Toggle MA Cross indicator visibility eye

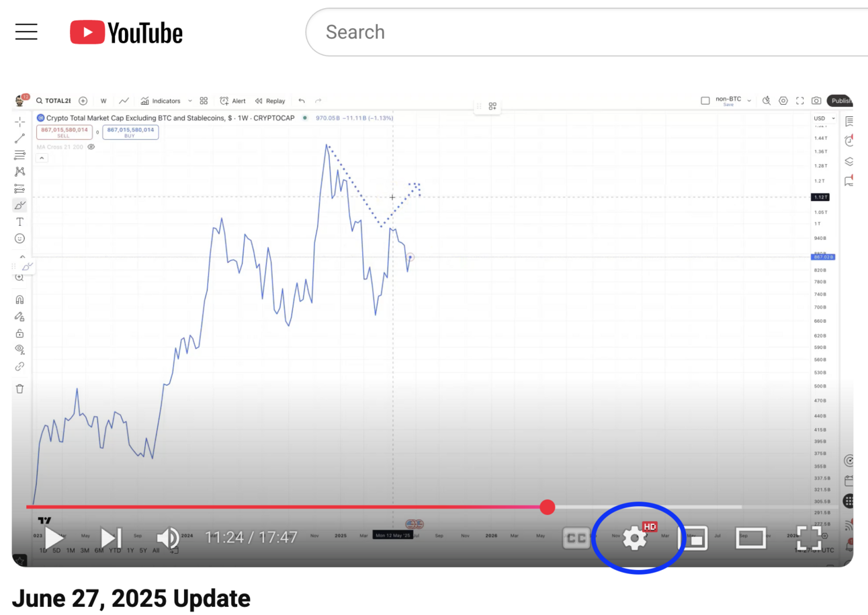(x=91, y=147)
